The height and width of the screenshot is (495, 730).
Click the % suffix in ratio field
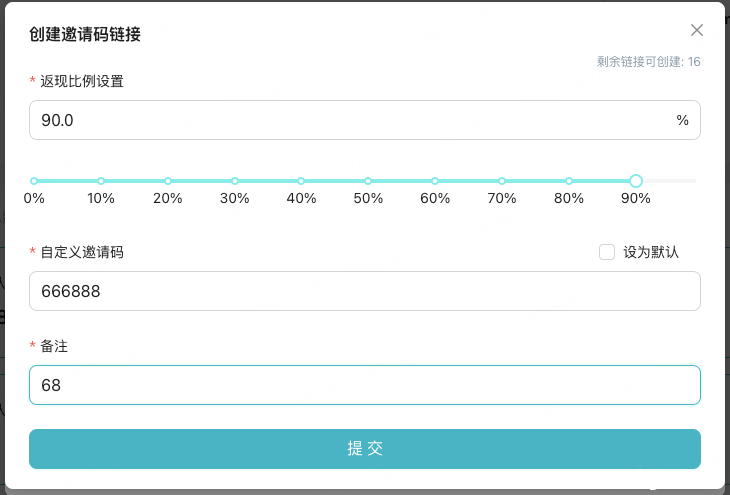[x=682, y=120]
